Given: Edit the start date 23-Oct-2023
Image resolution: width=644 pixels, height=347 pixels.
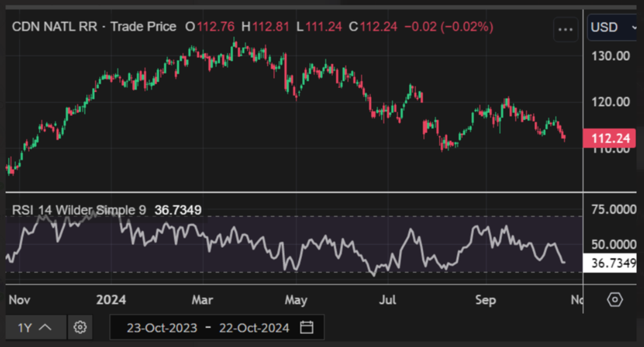Looking at the screenshot, I should point(162,328).
